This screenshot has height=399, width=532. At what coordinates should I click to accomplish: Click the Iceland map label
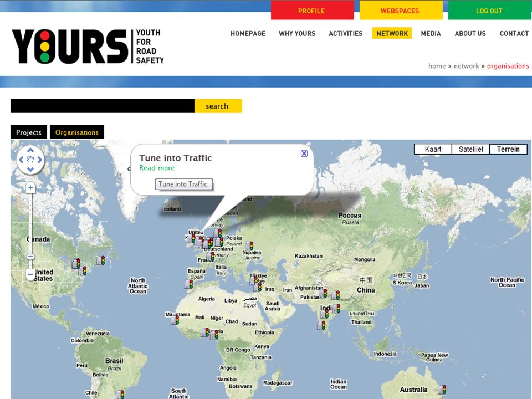click(172, 209)
